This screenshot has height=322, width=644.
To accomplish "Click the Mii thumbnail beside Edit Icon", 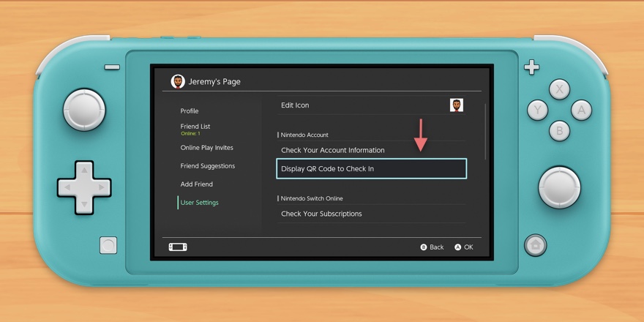I will coord(457,105).
